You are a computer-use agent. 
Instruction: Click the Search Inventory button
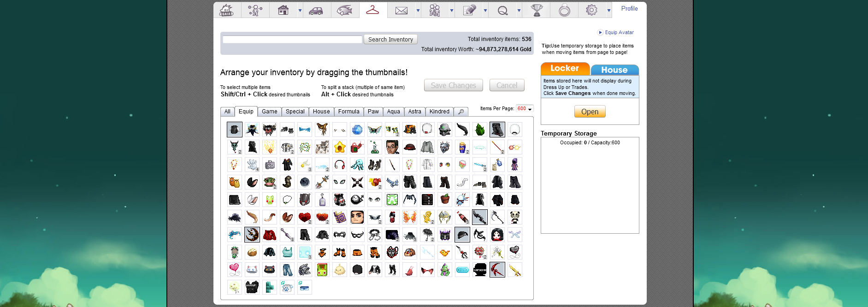(x=390, y=40)
